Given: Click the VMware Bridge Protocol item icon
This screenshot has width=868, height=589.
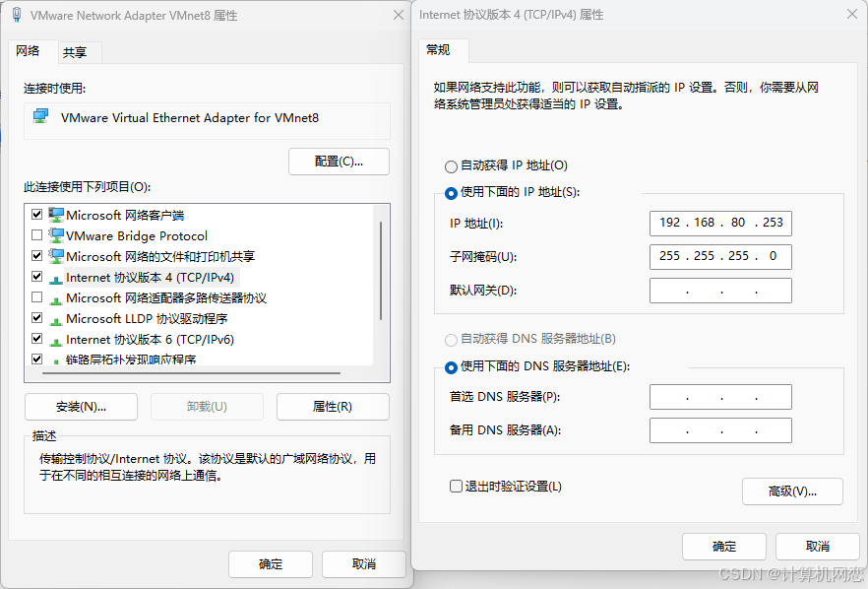Looking at the screenshot, I should (x=56, y=235).
